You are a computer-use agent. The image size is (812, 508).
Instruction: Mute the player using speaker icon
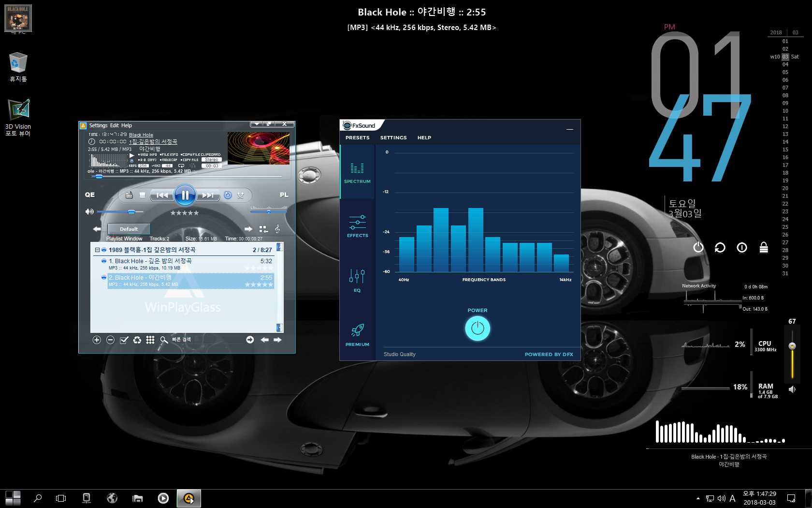(89, 211)
